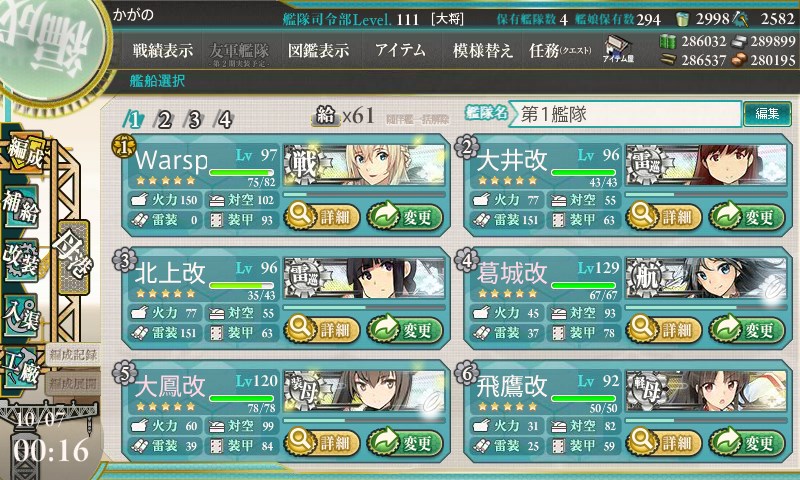Select the 編成 organize side menu icon

[24, 152]
